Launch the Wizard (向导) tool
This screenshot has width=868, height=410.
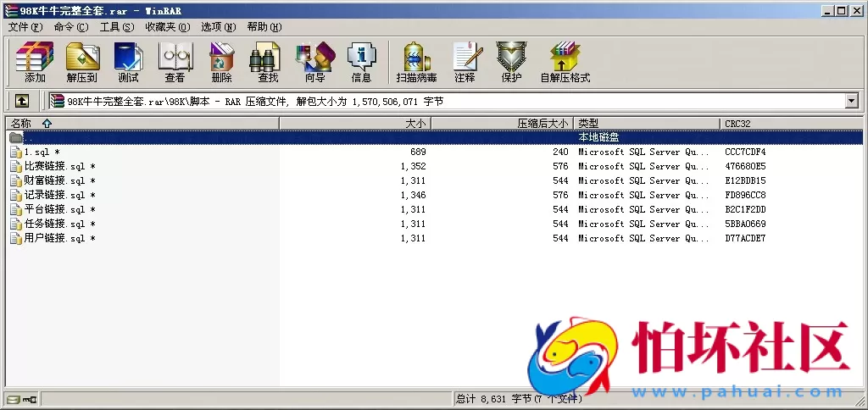point(315,57)
